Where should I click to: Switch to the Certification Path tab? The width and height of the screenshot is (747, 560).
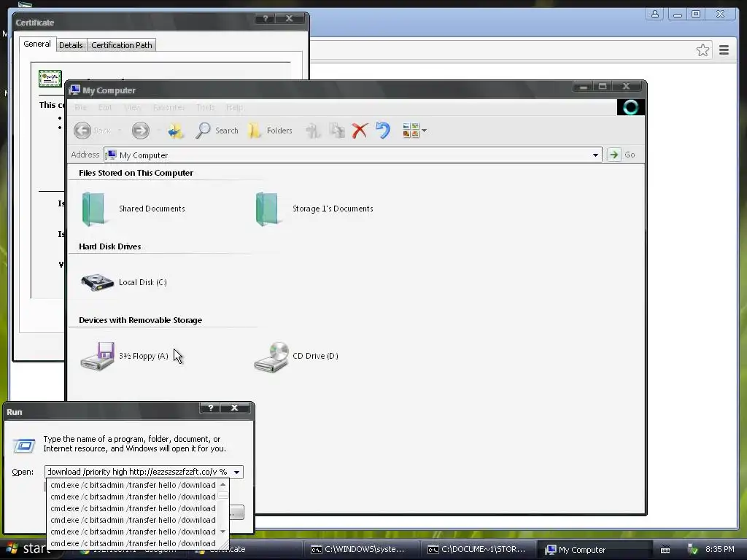tap(122, 45)
